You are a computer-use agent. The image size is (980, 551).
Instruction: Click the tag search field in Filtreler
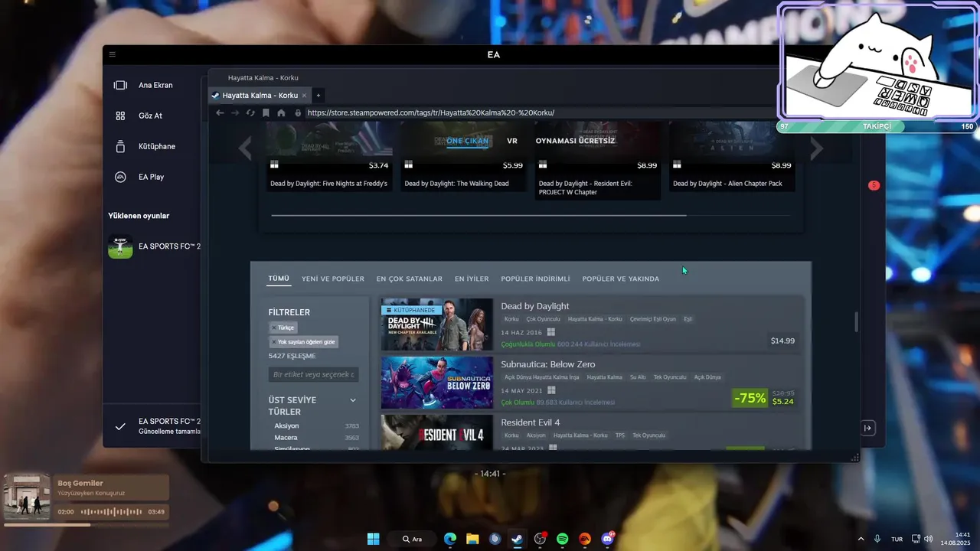pos(314,374)
